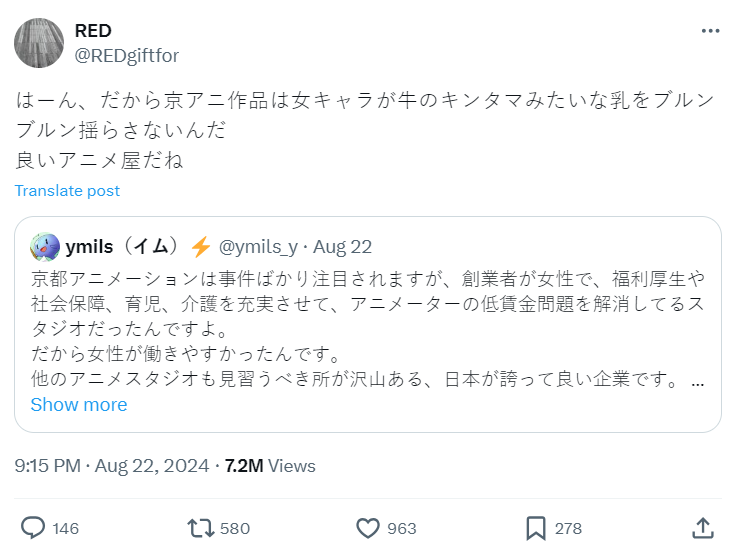The height and width of the screenshot is (554, 735).
Task: Bookmark this post with the bookmark icon
Action: pos(536,527)
